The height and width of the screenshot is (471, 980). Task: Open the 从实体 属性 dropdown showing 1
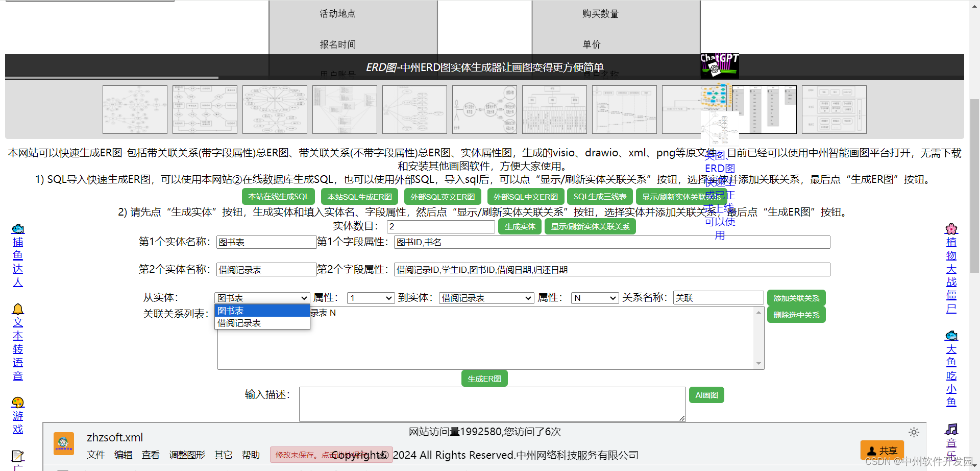pyautogui.click(x=371, y=298)
